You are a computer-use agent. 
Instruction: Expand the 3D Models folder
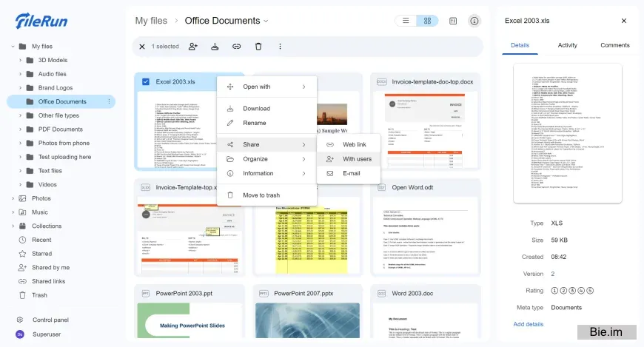point(20,60)
